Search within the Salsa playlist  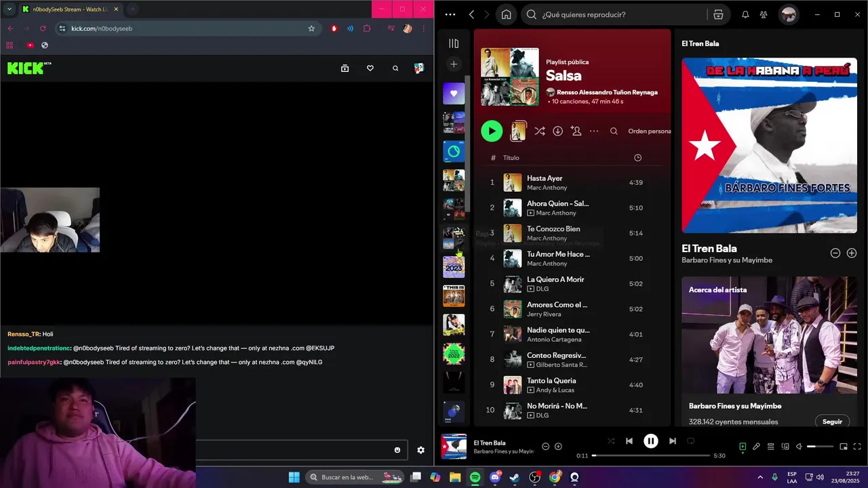pos(614,131)
